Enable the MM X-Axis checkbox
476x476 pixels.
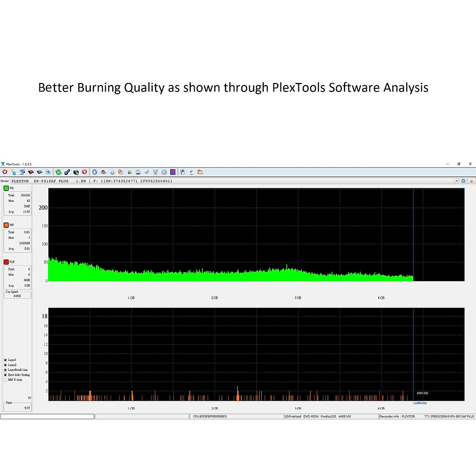coord(6,380)
